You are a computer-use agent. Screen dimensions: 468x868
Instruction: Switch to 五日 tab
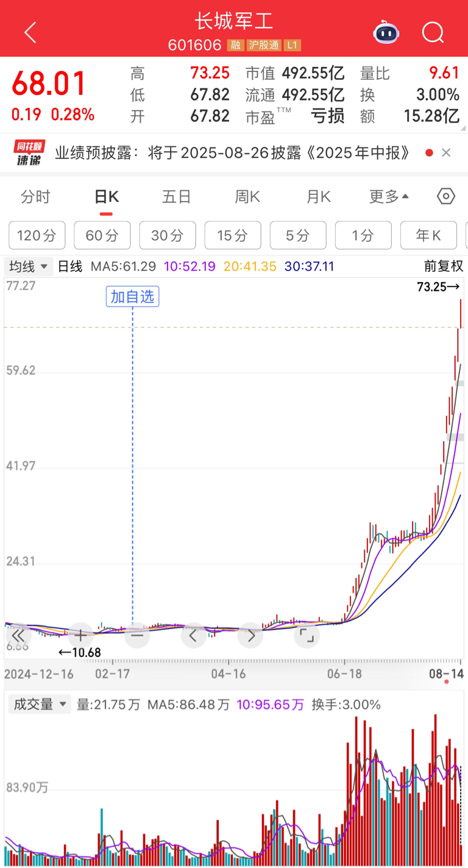[177, 196]
